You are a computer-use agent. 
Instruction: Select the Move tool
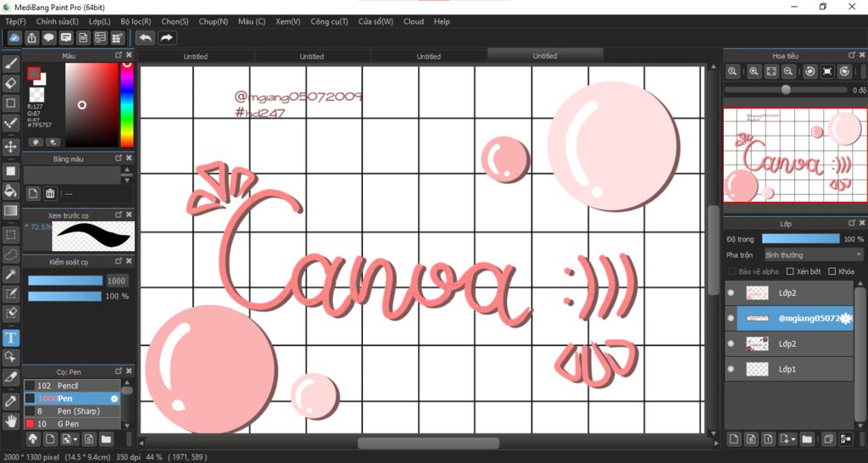click(x=10, y=147)
